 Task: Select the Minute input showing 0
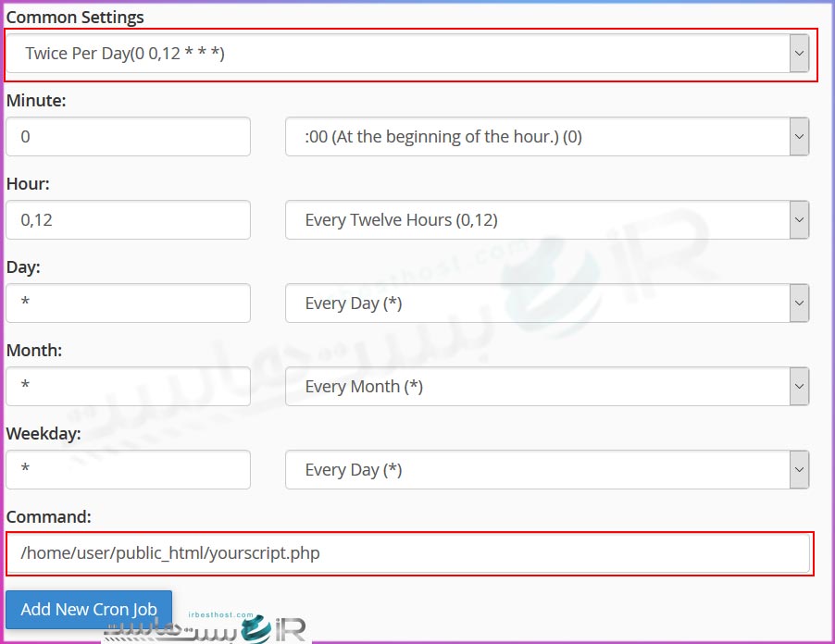[x=128, y=136]
